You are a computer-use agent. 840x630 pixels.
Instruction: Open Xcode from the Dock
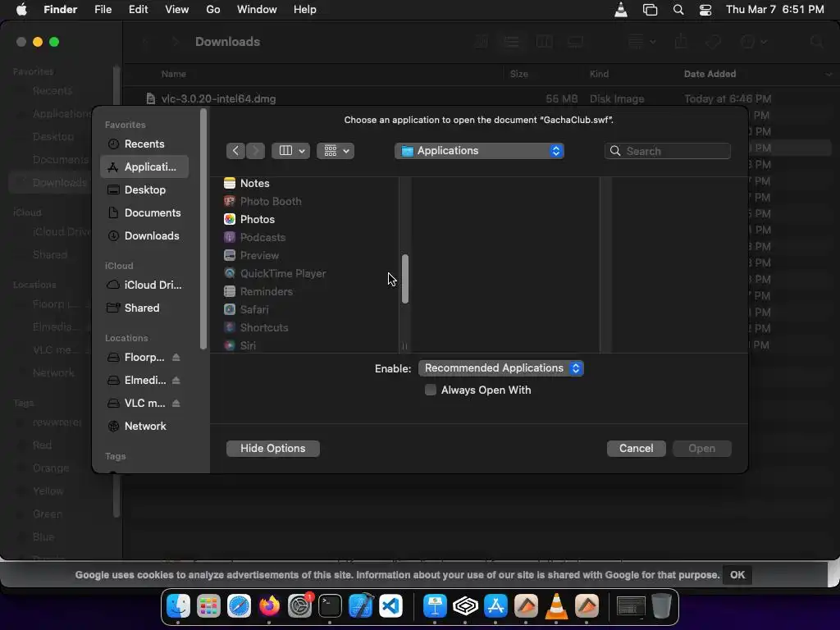pyautogui.click(x=361, y=606)
